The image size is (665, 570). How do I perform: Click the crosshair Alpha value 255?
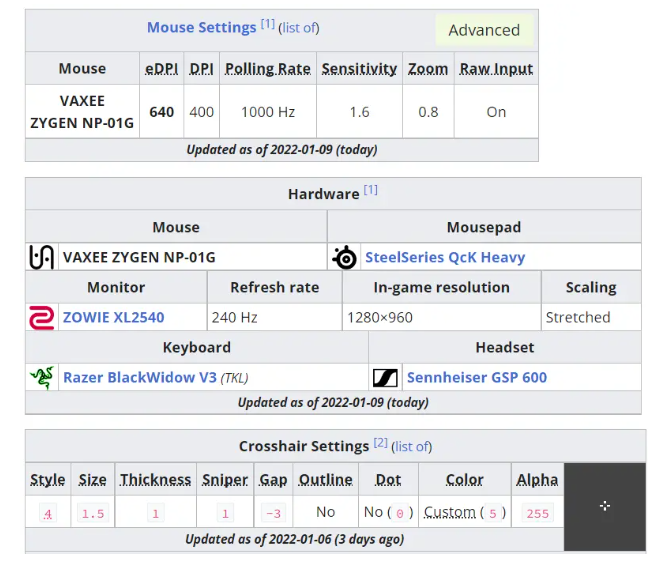(537, 513)
